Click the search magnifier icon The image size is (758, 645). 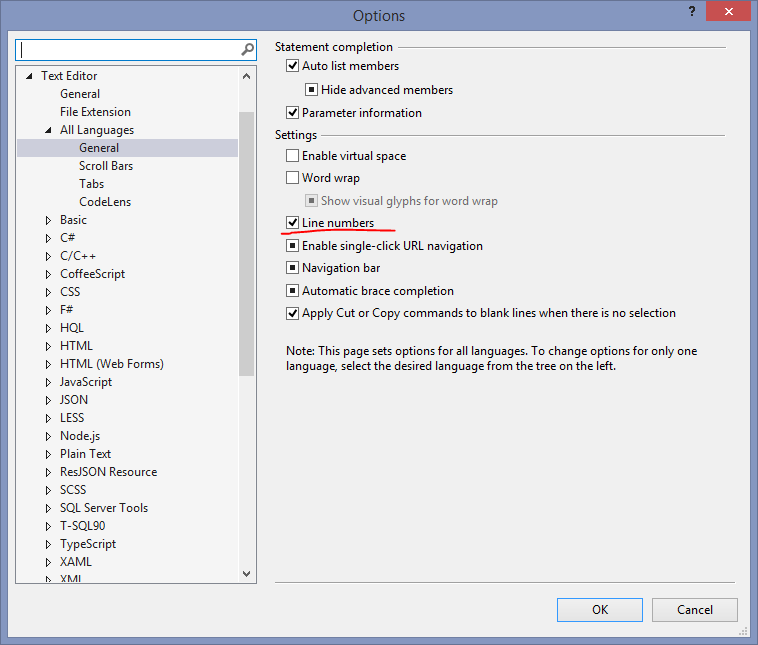tap(247, 49)
